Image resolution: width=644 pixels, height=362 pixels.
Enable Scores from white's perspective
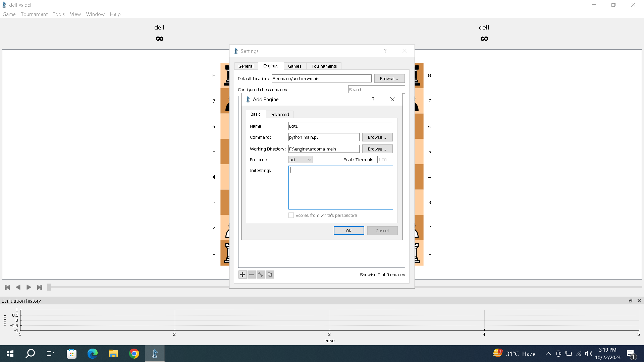pyautogui.click(x=291, y=215)
